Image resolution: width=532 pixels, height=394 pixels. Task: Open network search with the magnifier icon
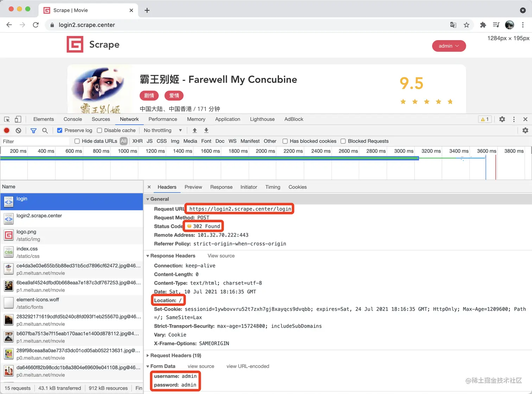[x=45, y=130]
